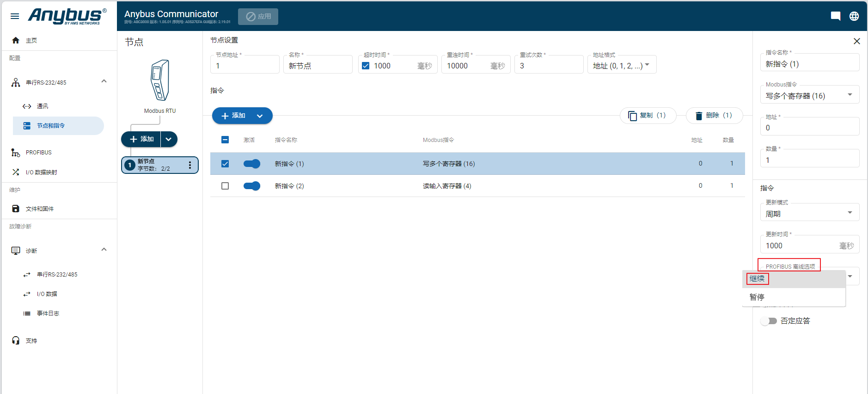
Task: Sort by Modbus指令 column header
Action: (438, 140)
